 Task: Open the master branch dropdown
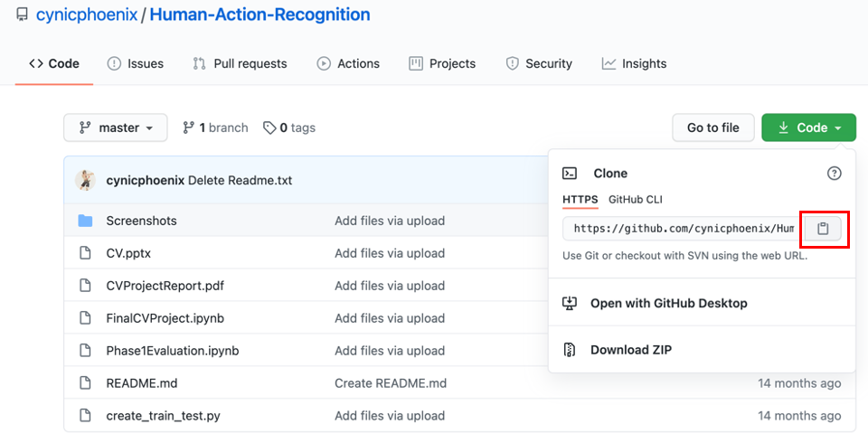click(116, 127)
